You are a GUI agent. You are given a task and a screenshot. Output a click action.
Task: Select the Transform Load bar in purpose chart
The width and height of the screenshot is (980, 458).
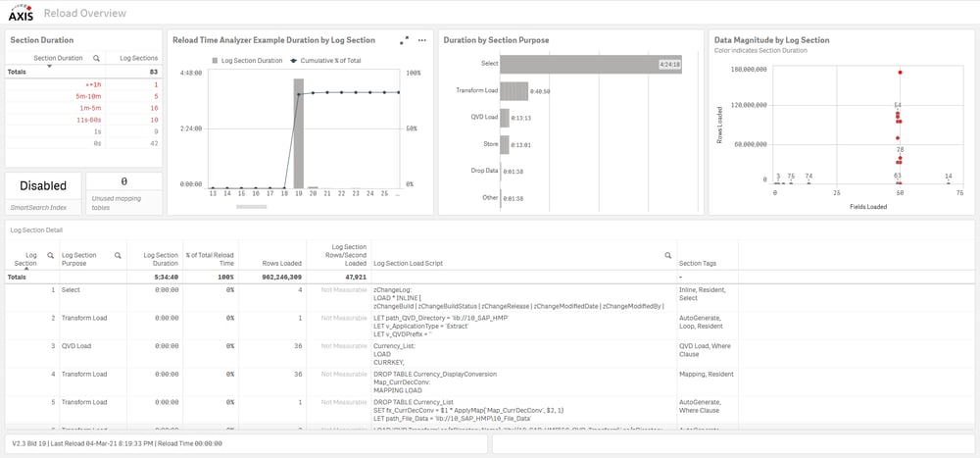(x=514, y=91)
